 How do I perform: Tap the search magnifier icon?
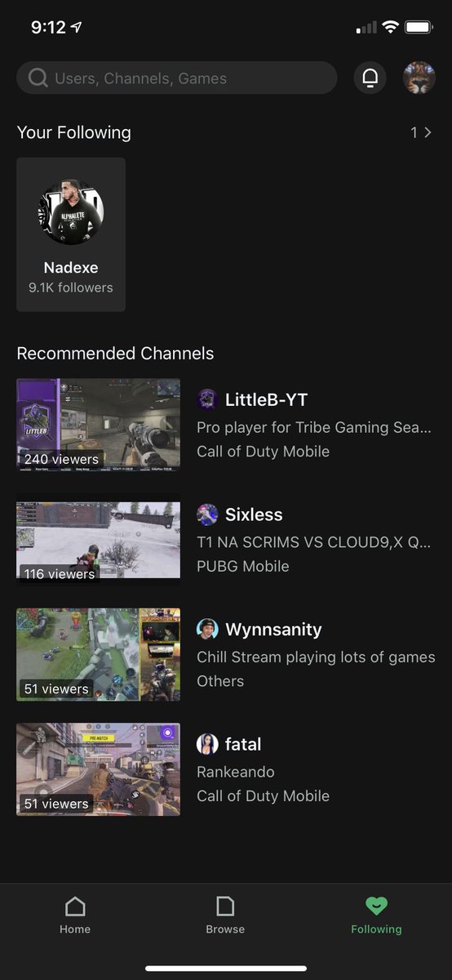38,78
